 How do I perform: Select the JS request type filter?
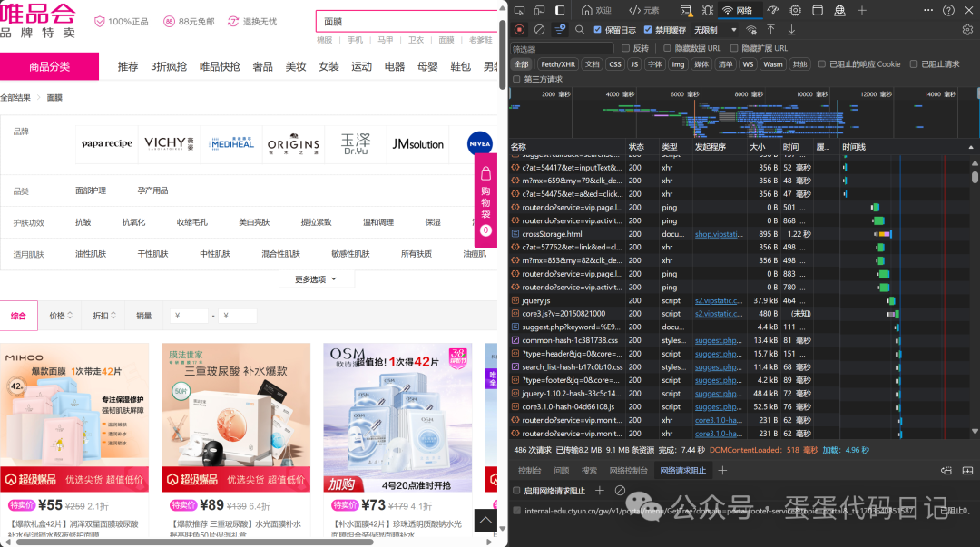point(634,64)
